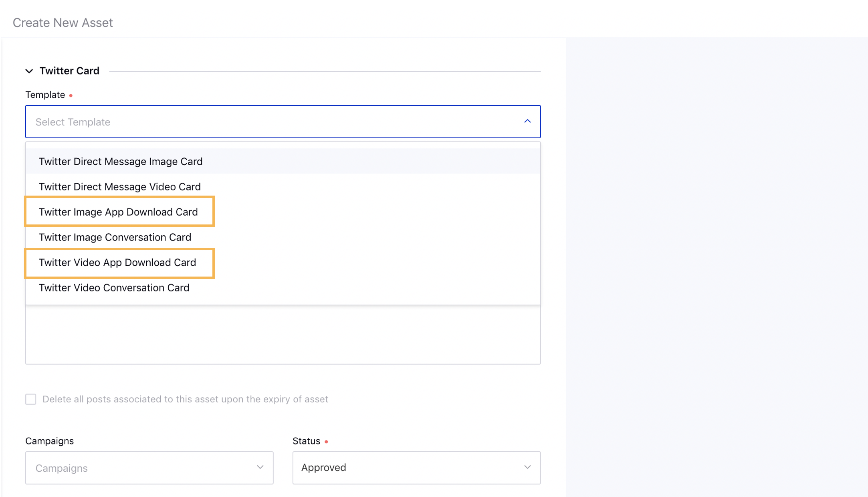Open the Campaigns dropdown
The height and width of the screenshot is (497, 868).
(x=149, y=468)
